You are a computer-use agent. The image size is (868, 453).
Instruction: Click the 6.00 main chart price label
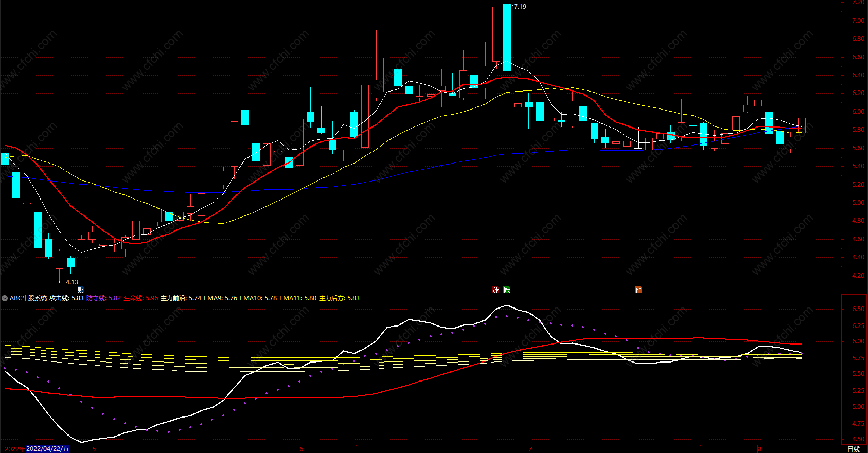858,112
